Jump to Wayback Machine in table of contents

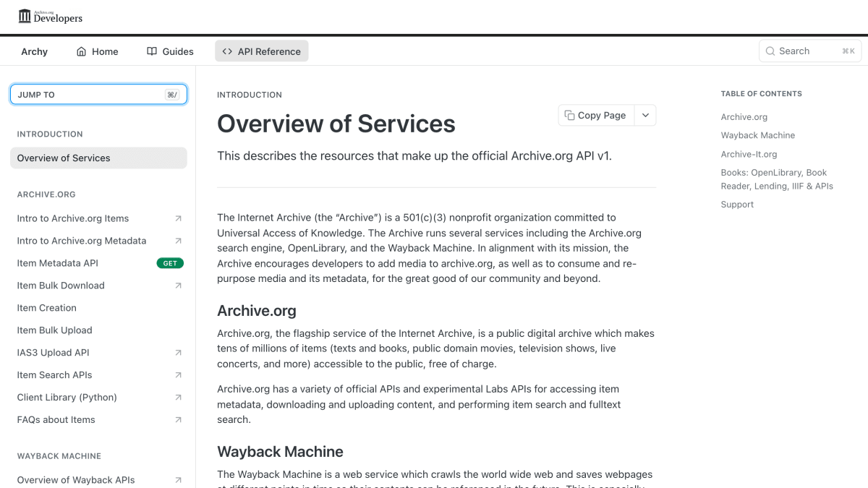coord(757,135)
